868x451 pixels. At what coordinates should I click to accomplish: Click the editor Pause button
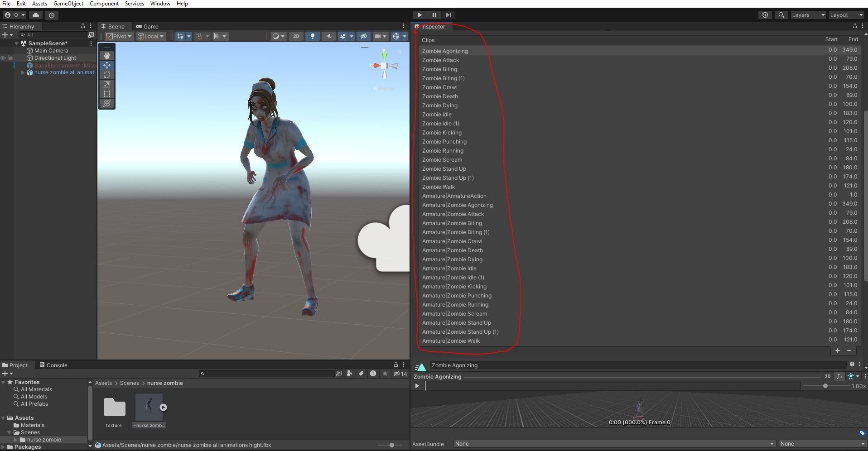(x=434, y=15)
